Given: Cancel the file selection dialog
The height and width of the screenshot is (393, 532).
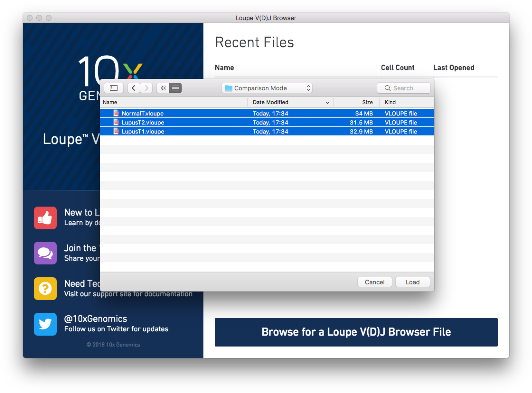Looking at the screenshot, I should pyautogui.click(x=375, y=282).
